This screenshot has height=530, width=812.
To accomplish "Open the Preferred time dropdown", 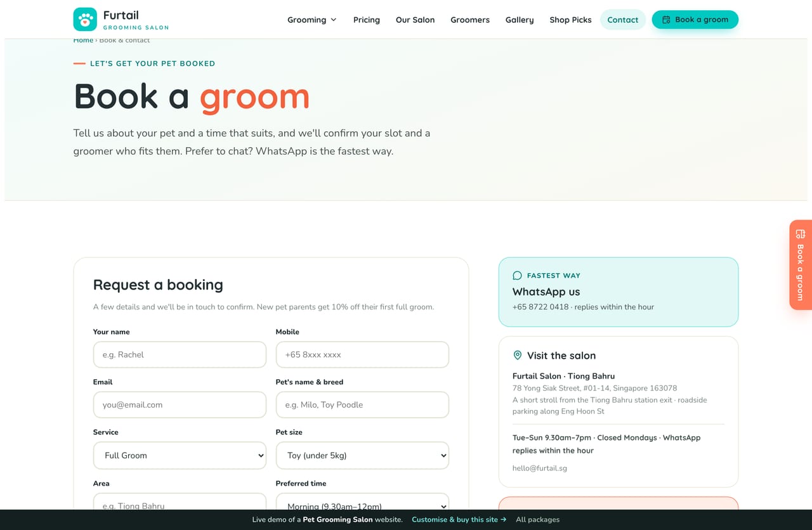I will (x=362, y=501).
